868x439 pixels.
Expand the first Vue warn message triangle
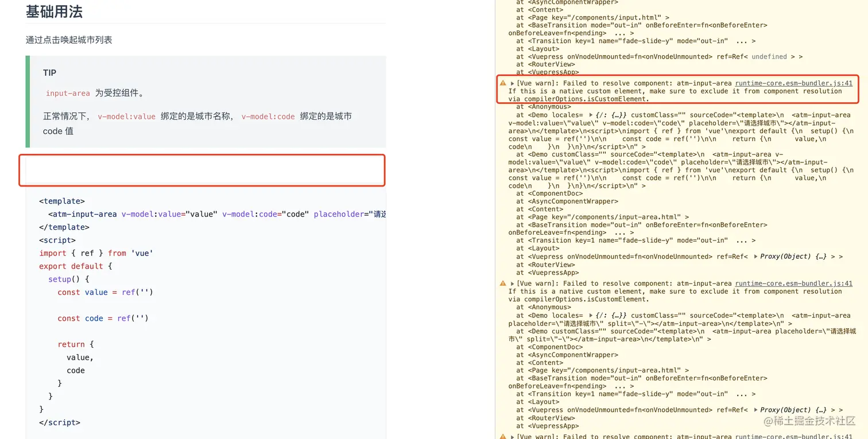coord(512,83)
